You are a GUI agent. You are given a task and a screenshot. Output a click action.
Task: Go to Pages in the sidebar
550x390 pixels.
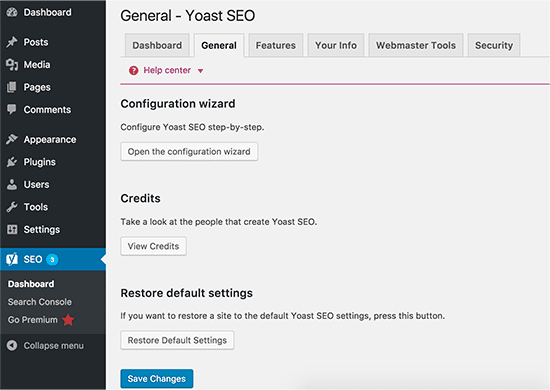click(x=37, y=87)
